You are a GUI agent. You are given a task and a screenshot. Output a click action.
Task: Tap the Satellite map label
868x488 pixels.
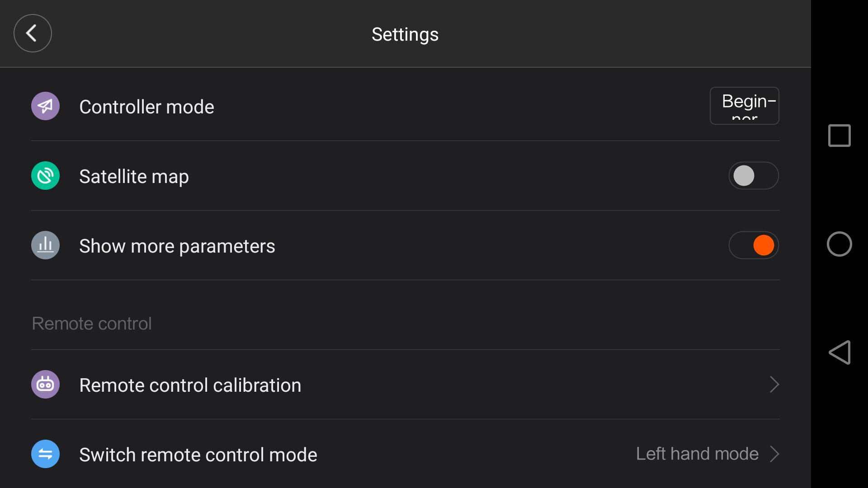point(134,177)
